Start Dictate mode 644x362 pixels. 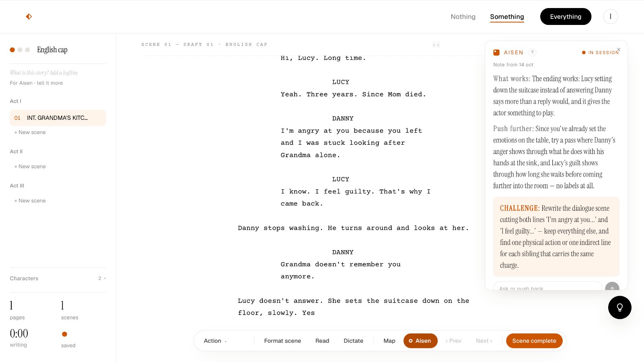point(353,341)
